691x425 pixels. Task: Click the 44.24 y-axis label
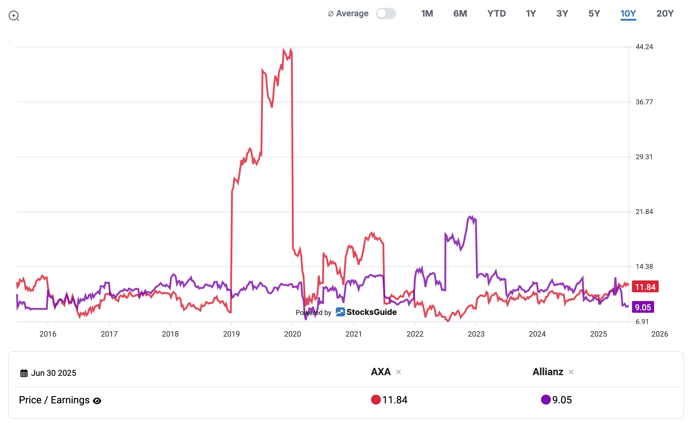pos(644,47)
